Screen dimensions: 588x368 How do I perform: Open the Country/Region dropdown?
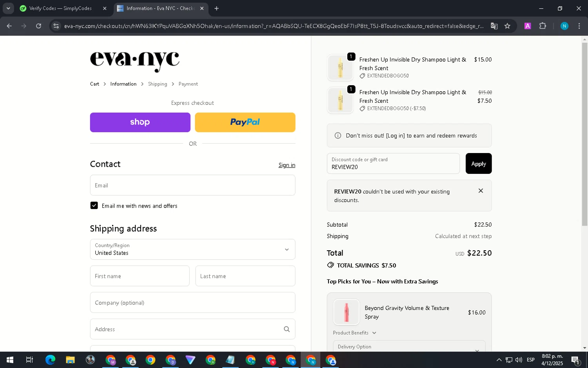[x=192, y=249]
